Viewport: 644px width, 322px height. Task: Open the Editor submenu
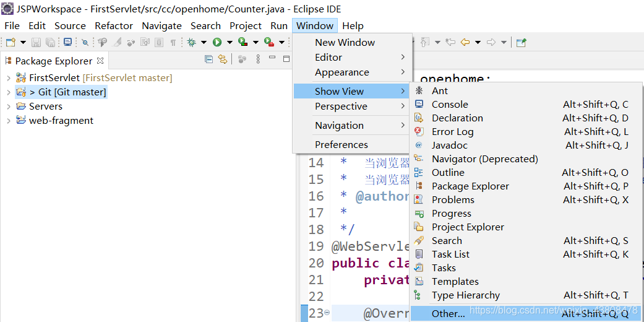click(x=352, y=57)
